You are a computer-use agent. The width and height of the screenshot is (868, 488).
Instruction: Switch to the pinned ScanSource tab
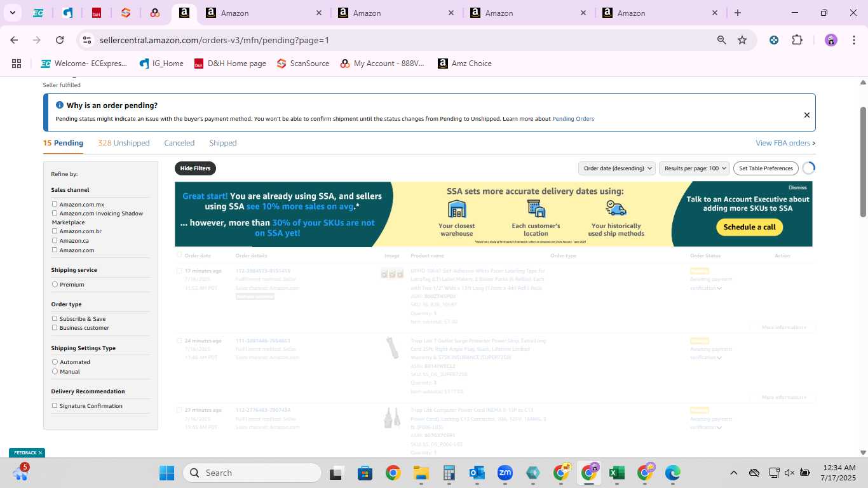(x=126, y=13)
